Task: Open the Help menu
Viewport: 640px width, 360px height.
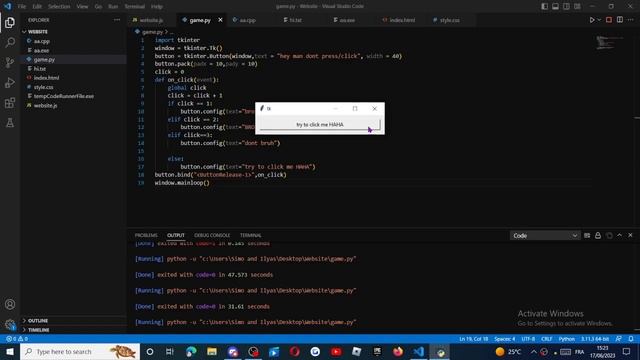Action: (x=157, y=7)
